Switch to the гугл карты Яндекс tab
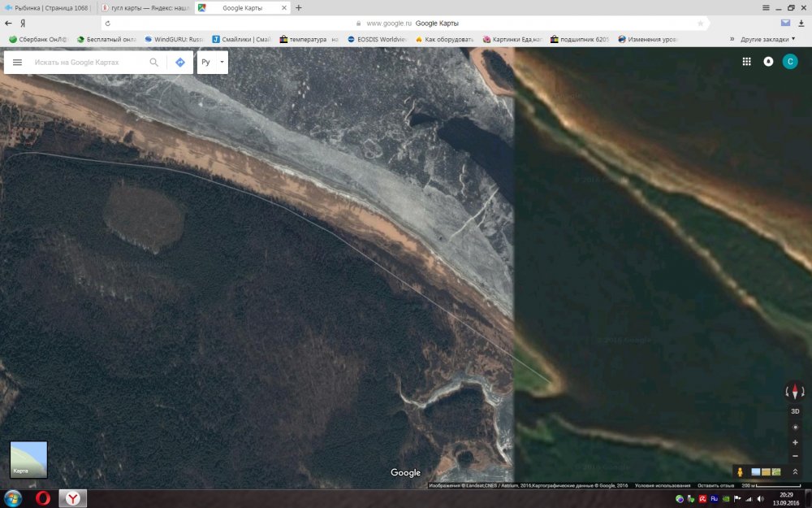 [x=145, y=7]
